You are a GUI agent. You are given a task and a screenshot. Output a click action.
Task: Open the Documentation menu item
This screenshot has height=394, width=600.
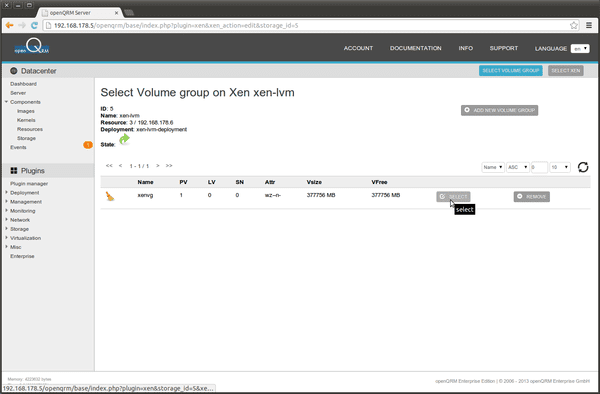(x=416, y=48)
